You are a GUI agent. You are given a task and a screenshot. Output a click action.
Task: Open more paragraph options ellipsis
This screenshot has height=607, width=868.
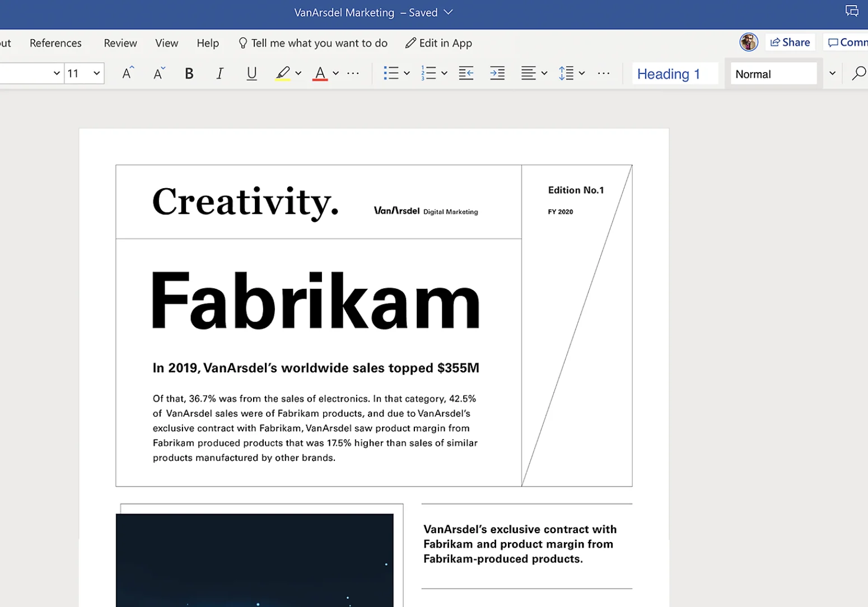pyautogui.click(x=604, y=73)
